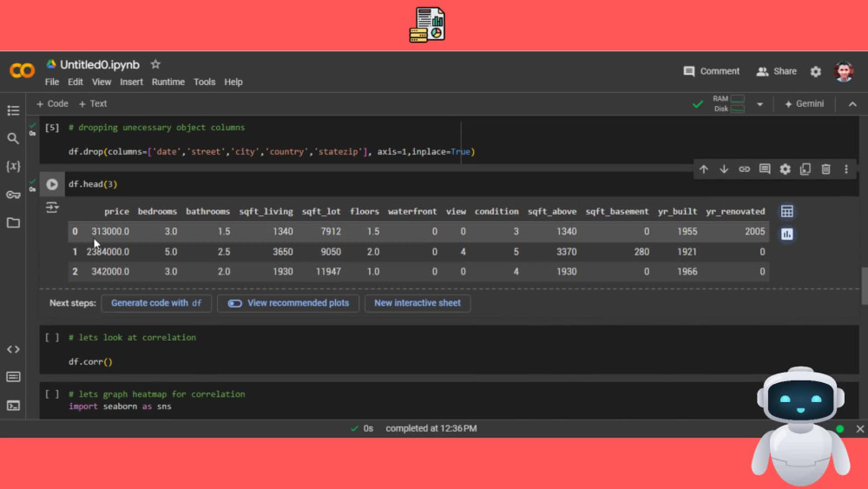The height and width of the screenshot is (489, 868).
Task: Open the View menu
Action: (x=102, y=82)
